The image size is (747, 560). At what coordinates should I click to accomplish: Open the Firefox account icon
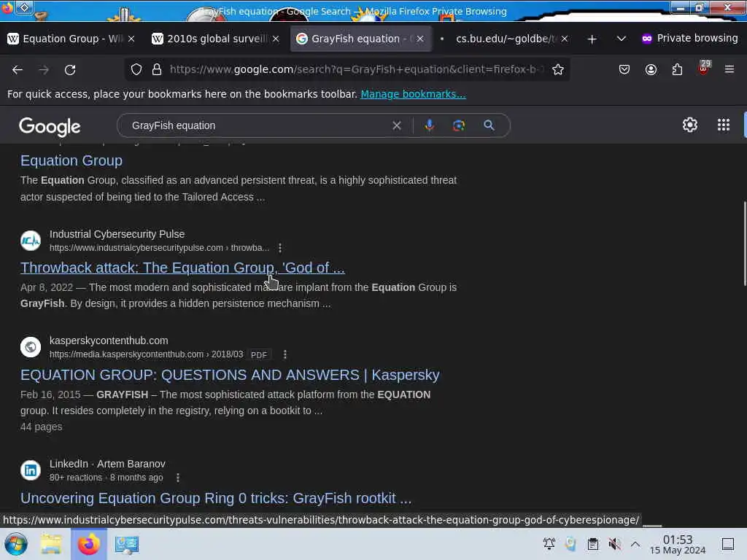click(x=651, y=69)
